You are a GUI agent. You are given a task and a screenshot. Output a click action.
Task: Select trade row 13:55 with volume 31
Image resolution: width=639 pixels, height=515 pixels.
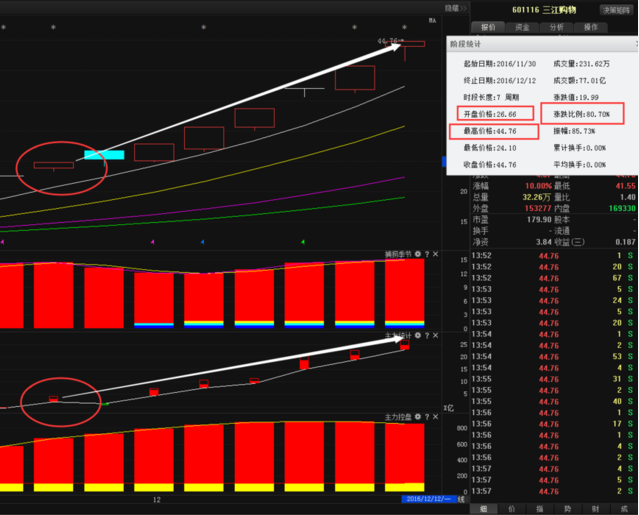553,379
